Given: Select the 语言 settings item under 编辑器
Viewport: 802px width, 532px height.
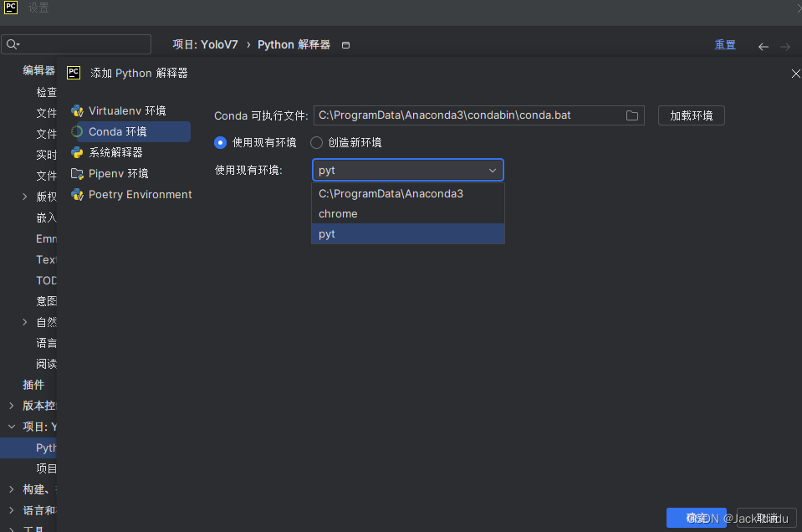Looking at the screenshot, I should click(x=46, y=343).
